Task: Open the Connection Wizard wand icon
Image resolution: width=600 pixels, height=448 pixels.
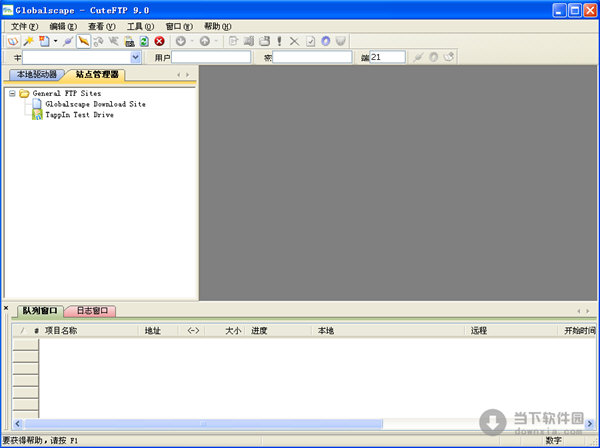Action: coord(29,41)
